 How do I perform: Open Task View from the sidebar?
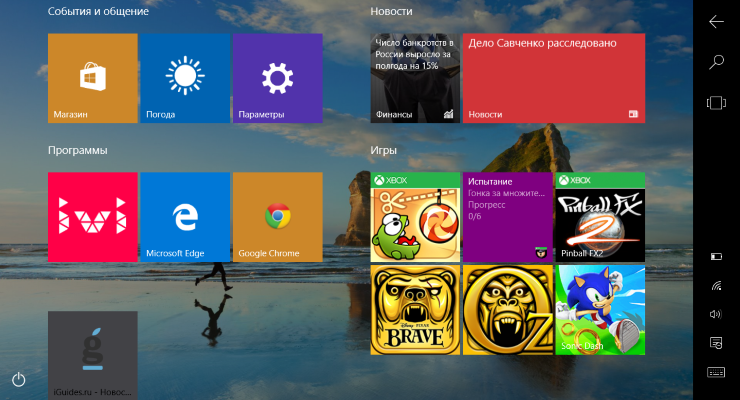coord(716,102)
